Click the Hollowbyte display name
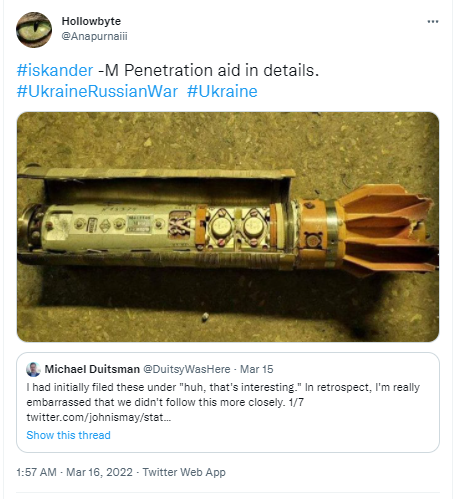Screen dimensions: 467x499 91,21
